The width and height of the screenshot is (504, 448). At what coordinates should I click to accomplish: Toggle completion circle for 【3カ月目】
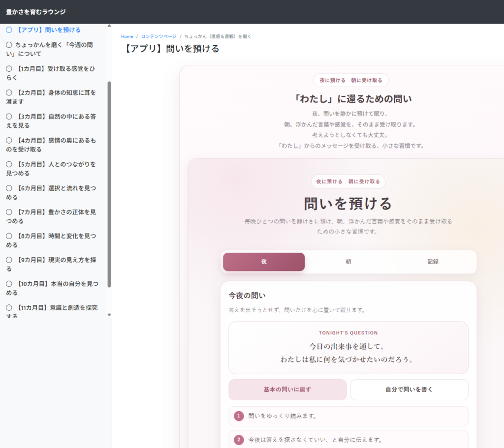9,117
